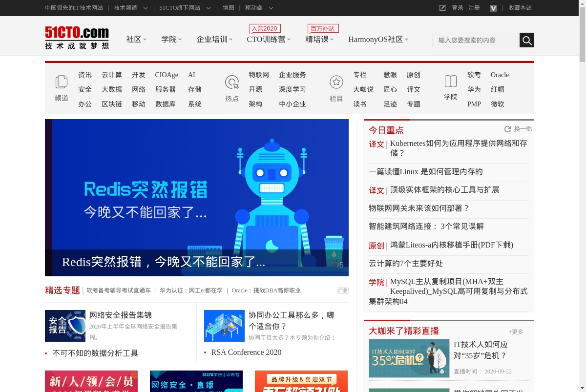Open the Oracle academy link
586x392 pixels.
click(500, 75)
